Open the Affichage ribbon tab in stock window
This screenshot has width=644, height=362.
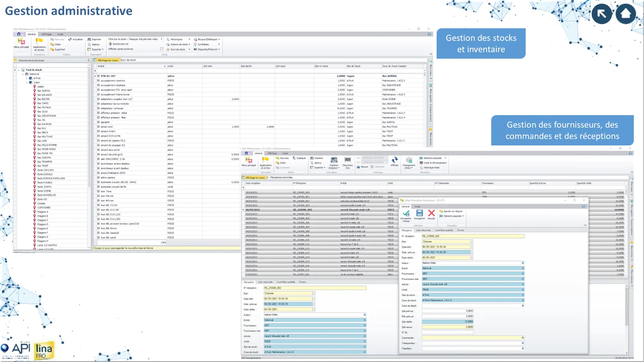[47, 34]
